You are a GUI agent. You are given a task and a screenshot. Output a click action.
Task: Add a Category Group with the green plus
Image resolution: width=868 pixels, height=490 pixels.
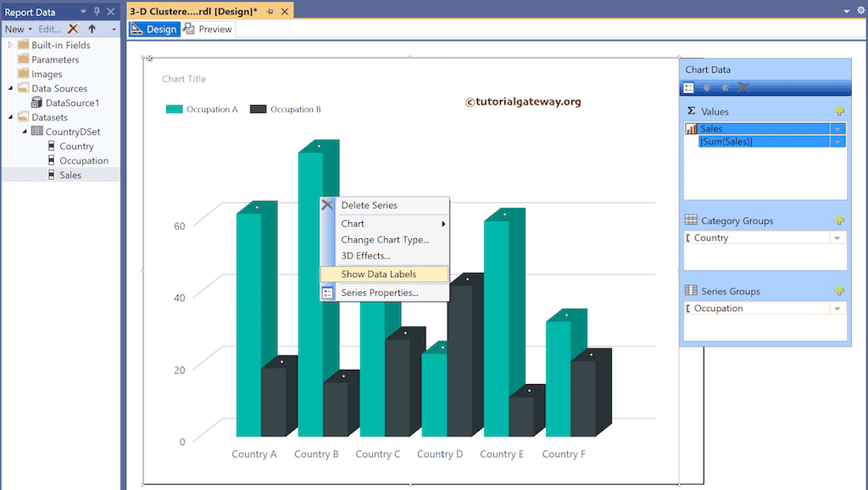(x=840, y=220)
